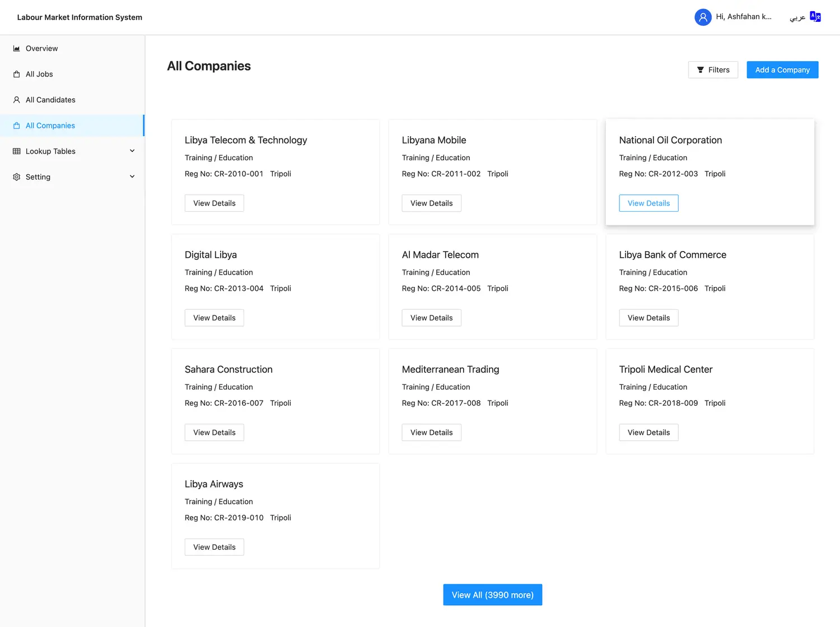
Task: Open the All Companies menu item
Action: tap(50, 126)
